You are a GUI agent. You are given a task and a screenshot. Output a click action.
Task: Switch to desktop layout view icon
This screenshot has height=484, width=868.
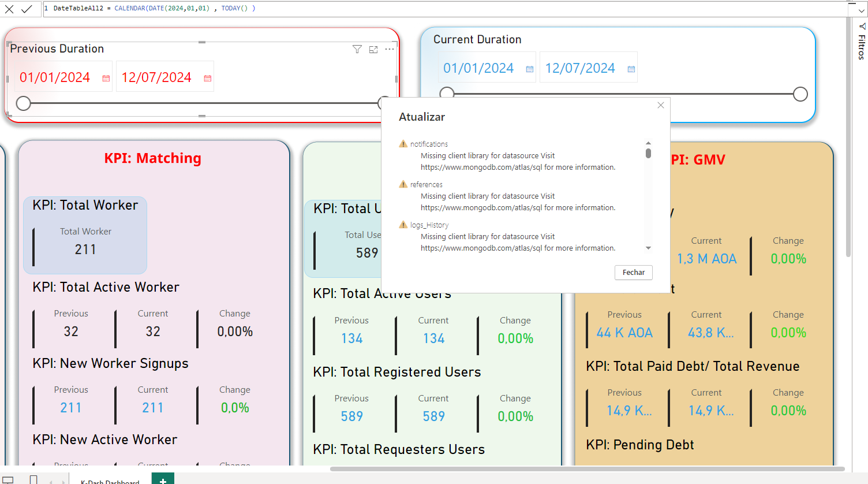tap(8, 479)
